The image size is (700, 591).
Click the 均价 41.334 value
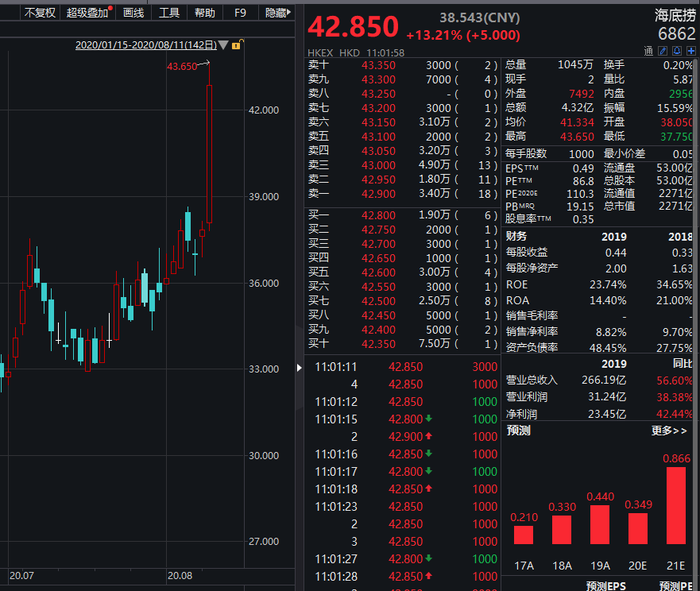(x=577, y=122)
